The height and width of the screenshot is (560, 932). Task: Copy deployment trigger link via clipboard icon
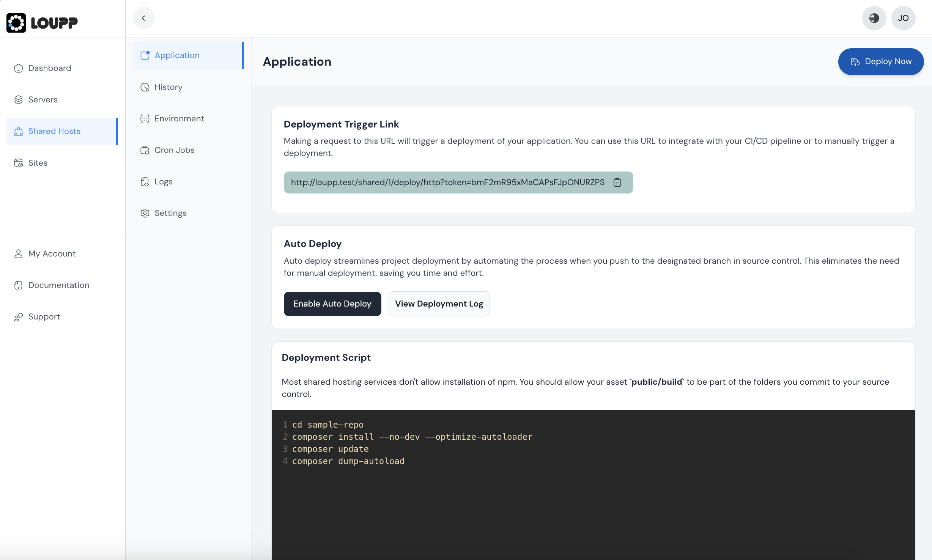tap(617, 182)
